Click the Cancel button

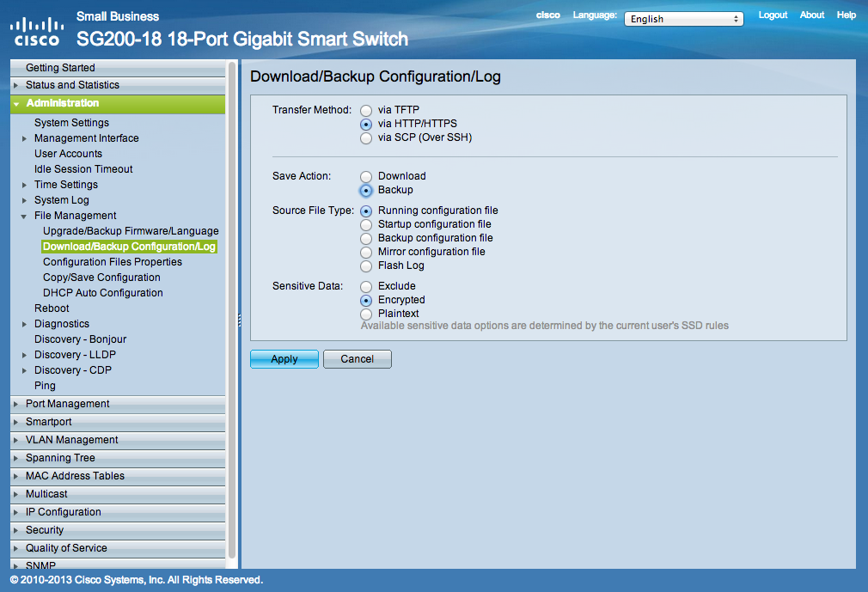357,359
